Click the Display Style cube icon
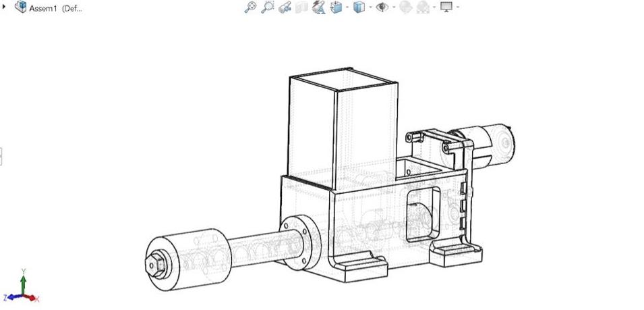The image size is (644, 310). [359, 7]
